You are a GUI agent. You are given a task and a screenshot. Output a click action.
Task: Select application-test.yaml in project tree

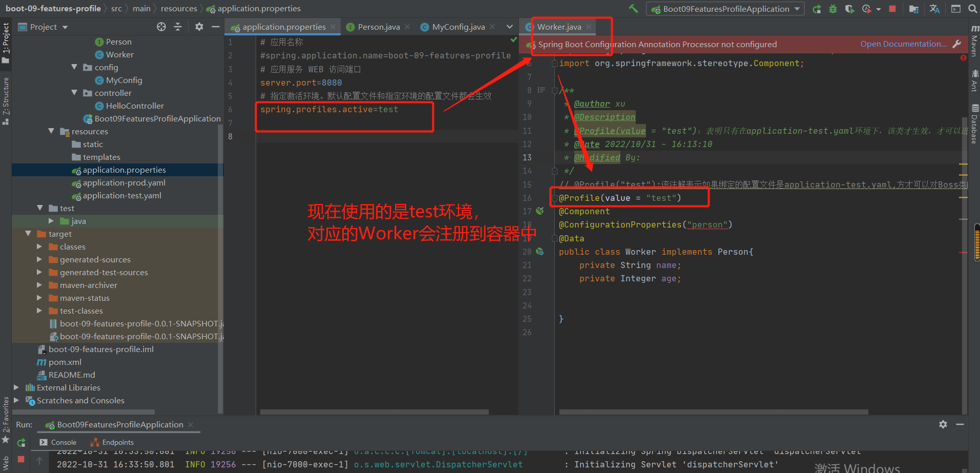(x=122, y=195)
